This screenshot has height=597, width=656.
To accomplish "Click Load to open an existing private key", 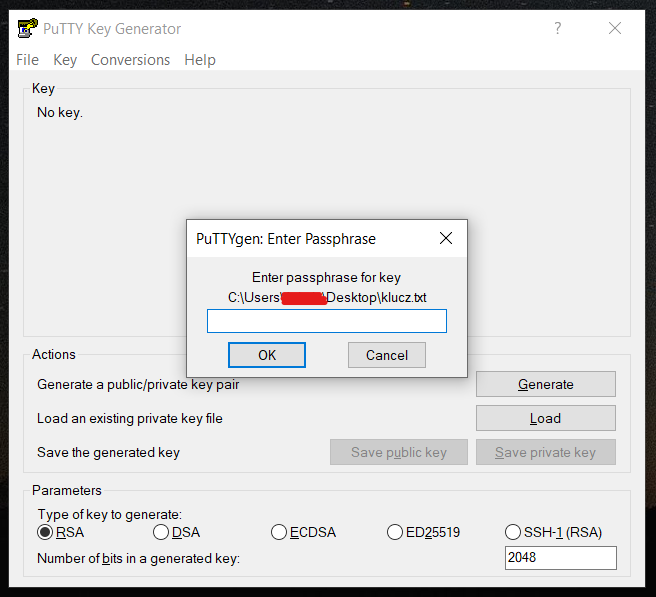I will pos(545,418).
